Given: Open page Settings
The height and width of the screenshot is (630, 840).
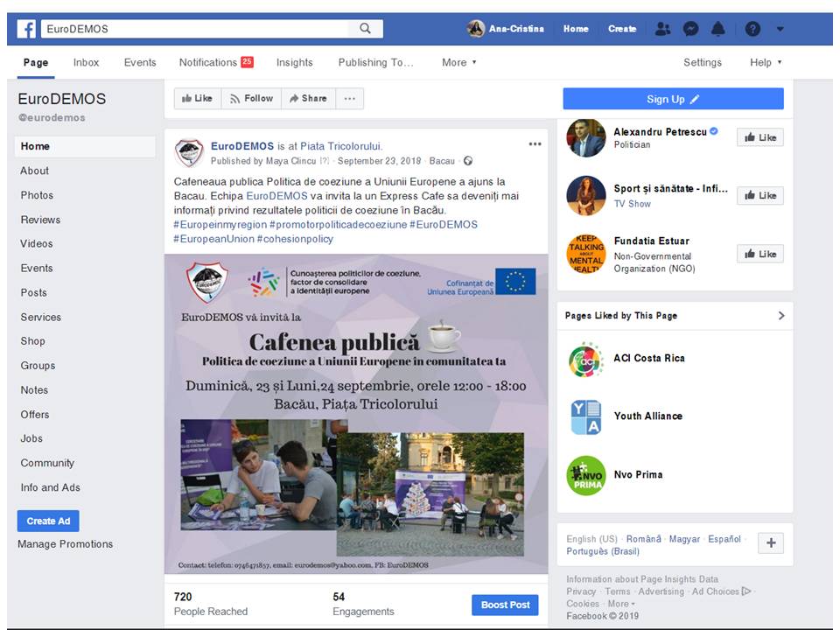Looking at the screenshot, I should pyautogui.click(x=703, y=63).
